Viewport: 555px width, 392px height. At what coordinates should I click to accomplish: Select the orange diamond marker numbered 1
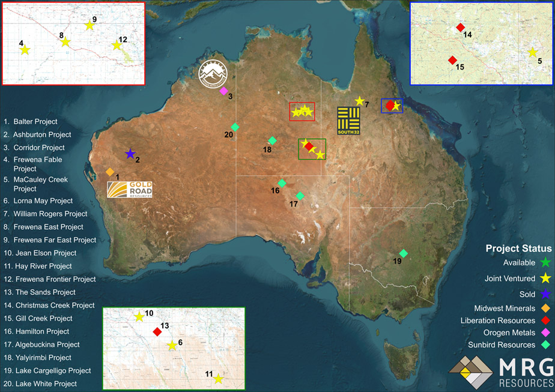coord(110,172)
